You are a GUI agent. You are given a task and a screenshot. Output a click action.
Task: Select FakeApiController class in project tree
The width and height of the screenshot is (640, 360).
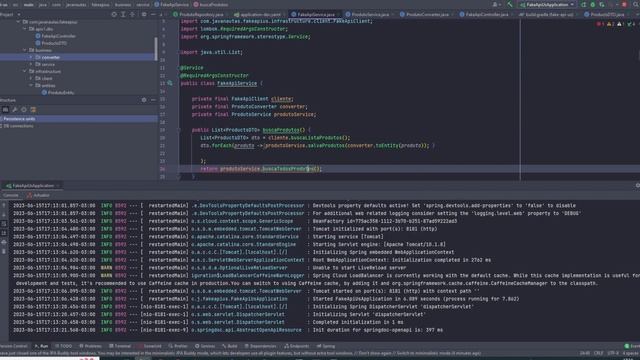point(56,36)
